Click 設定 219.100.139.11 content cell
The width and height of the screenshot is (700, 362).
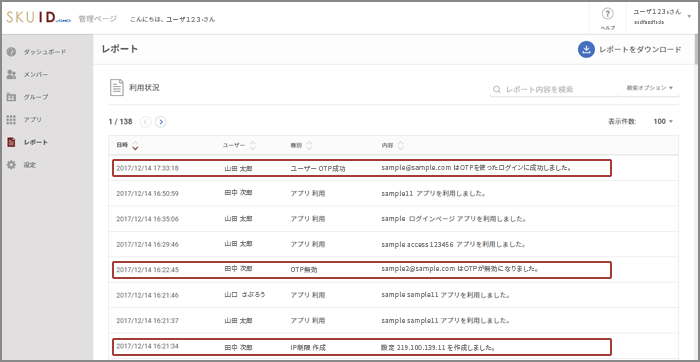(439, 347)
